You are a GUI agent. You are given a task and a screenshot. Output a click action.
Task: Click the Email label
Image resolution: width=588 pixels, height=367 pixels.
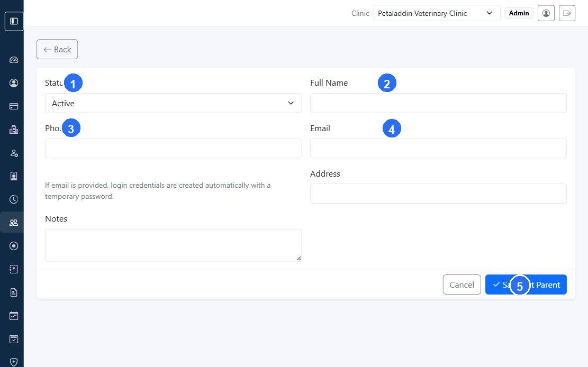pos(320,128)
